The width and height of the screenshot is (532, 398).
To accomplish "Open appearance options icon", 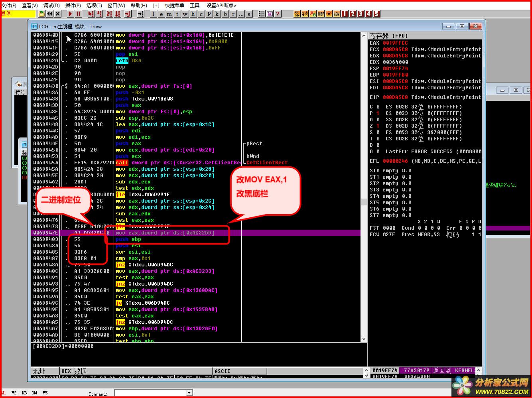I will pos(270,14).
